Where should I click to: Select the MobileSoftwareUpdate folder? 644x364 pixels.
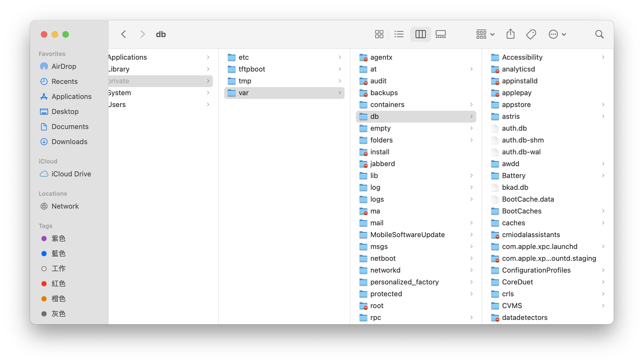[407, 235]
